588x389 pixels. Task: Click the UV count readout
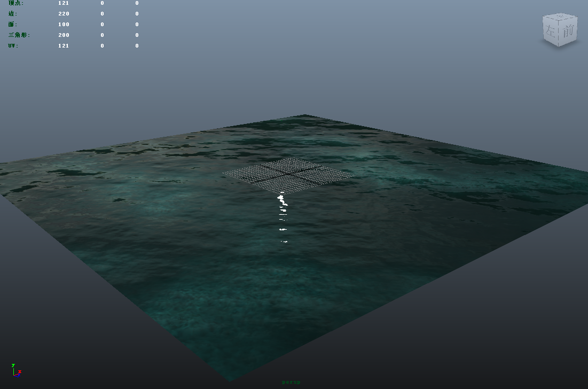point(63,45)
